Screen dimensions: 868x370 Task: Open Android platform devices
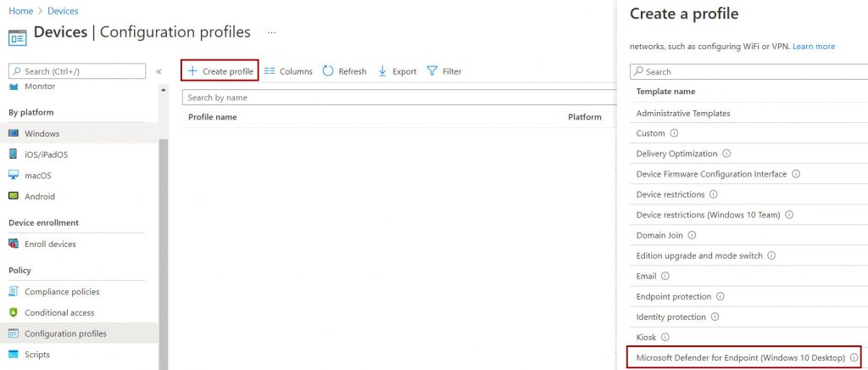(x=40, y=197)
